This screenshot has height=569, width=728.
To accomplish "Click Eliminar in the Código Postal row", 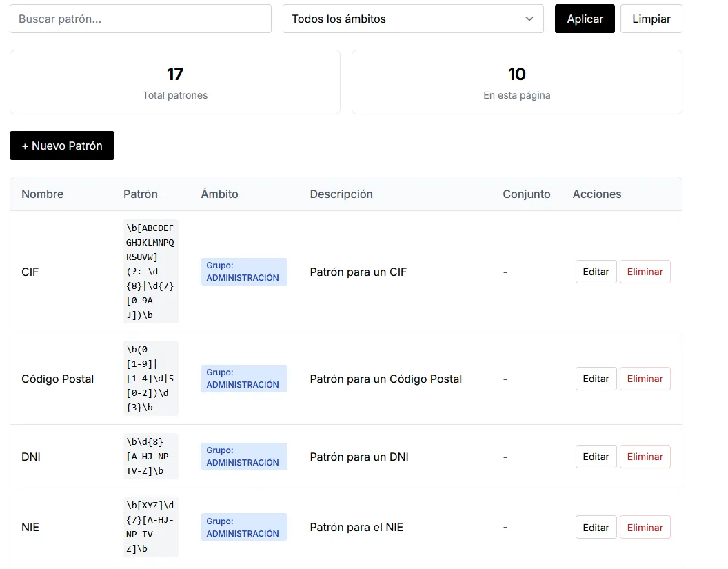I will pyautogui.click(x=645, y=379).
